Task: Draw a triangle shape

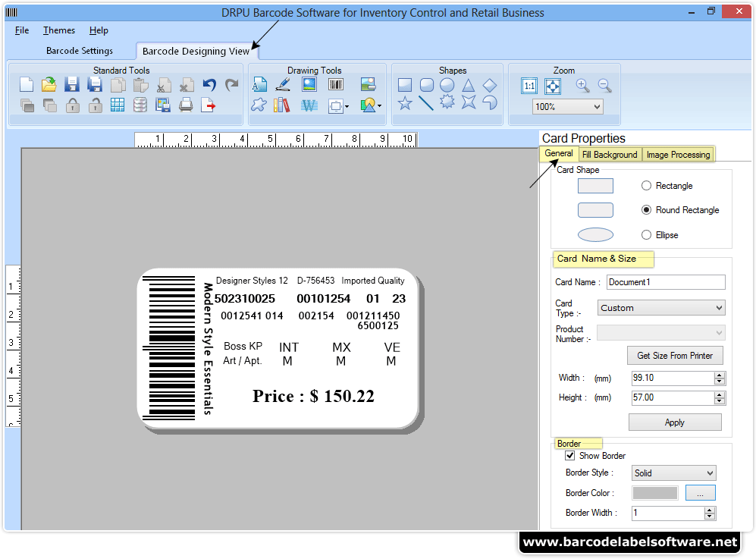Action: point(468,86)
